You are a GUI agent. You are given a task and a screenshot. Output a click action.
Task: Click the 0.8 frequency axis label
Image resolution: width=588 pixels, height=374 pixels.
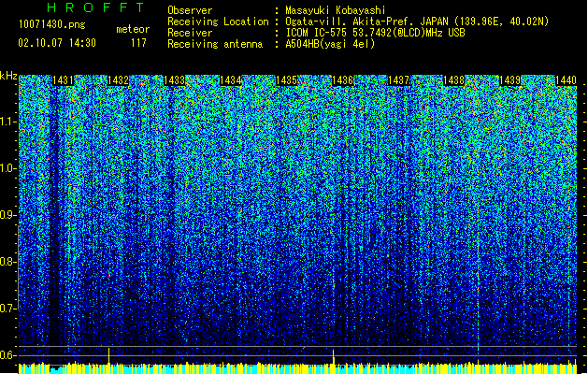[7, 262]
